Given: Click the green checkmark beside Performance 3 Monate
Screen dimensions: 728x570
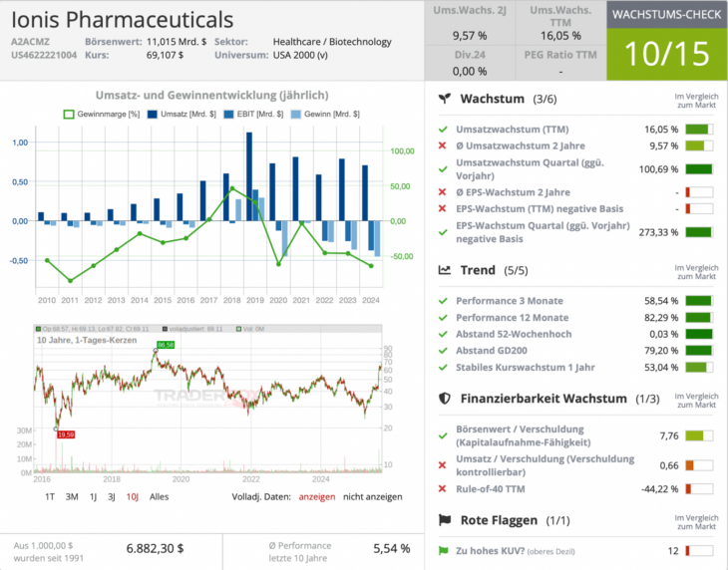Looking at the screenshot, I should pos(443,300).
